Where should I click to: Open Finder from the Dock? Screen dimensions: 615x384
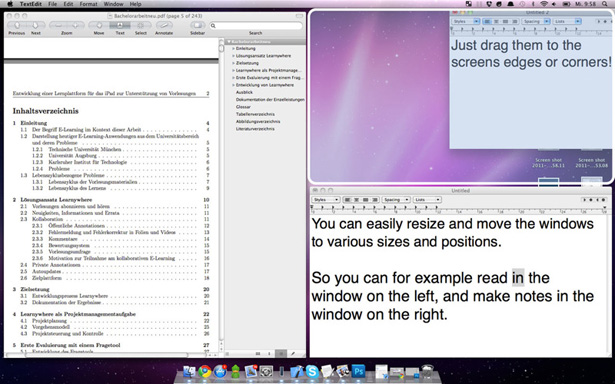(189, 371)
